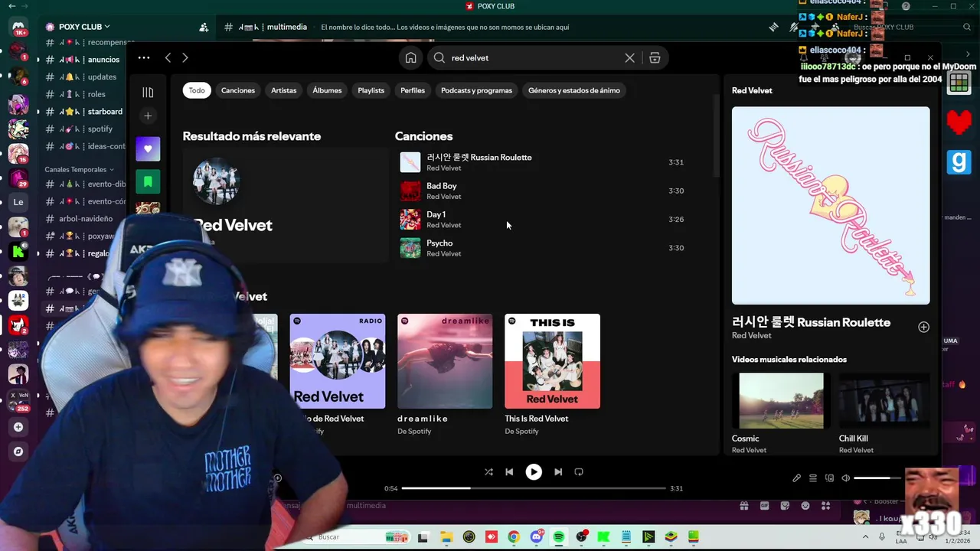Open the Russian Roulette album art in now-playing panel
This screenshot has width=980, height=551.
(x=831, y=206)
